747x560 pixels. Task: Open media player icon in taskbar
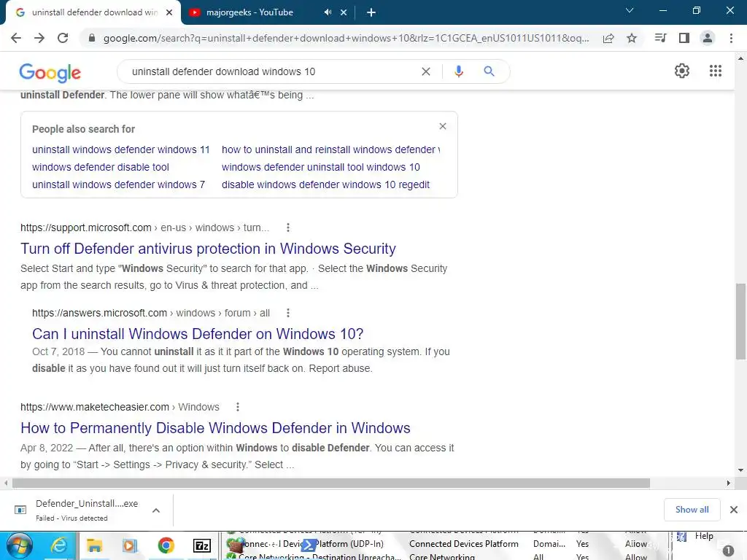(130, 545)
